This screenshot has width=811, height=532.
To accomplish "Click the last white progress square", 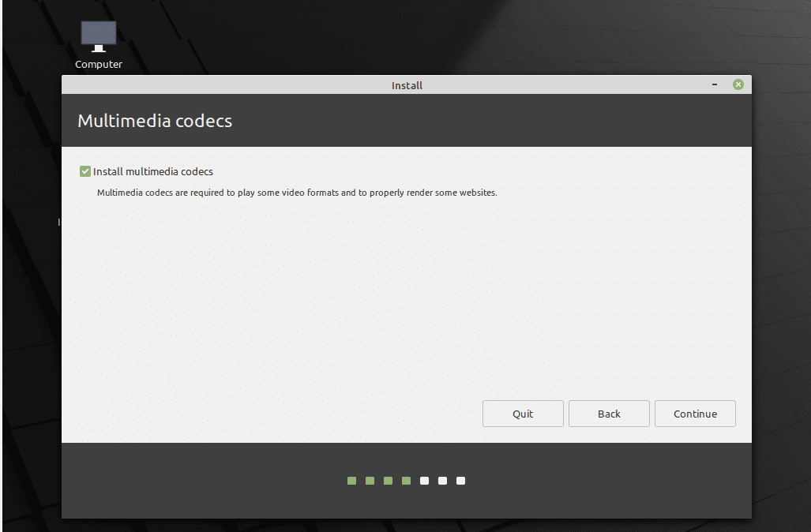I will pos(460,480).
